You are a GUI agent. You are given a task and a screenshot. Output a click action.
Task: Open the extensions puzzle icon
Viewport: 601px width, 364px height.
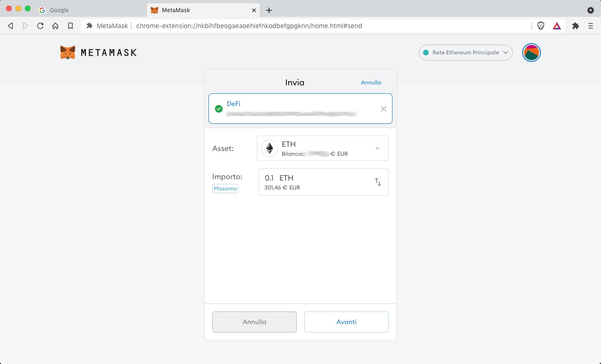coord(576,26)
